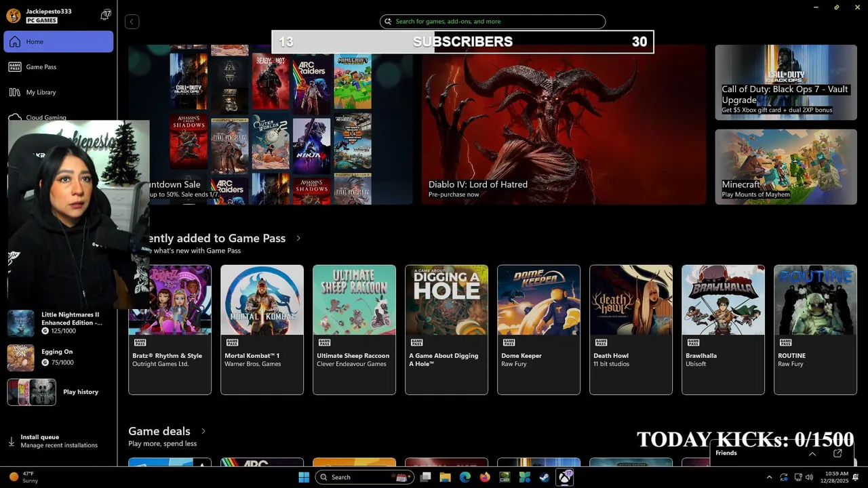Viewport: 868px width, 488px height.
Task: Expand the Game deals section arrow
Action: [x=203, y=431]
